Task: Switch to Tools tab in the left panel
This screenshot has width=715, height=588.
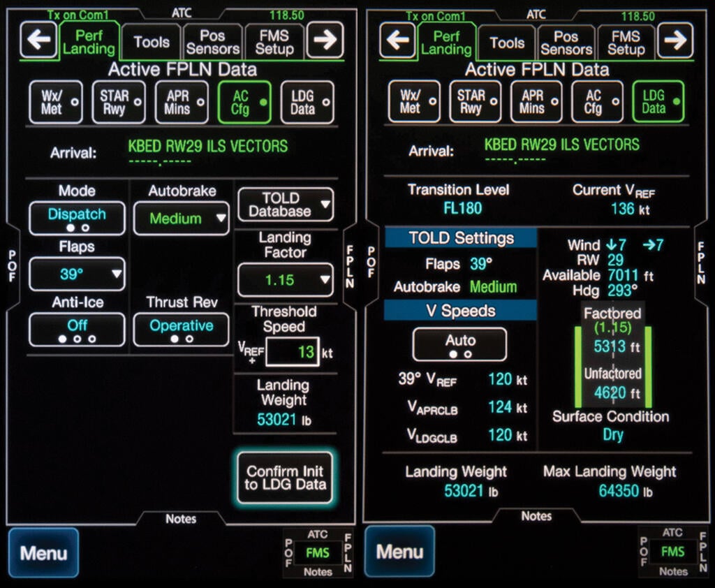Action: click(152, 42)
